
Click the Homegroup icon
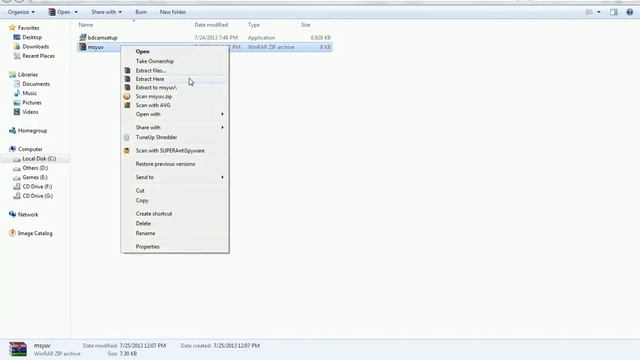pos(12,131)
